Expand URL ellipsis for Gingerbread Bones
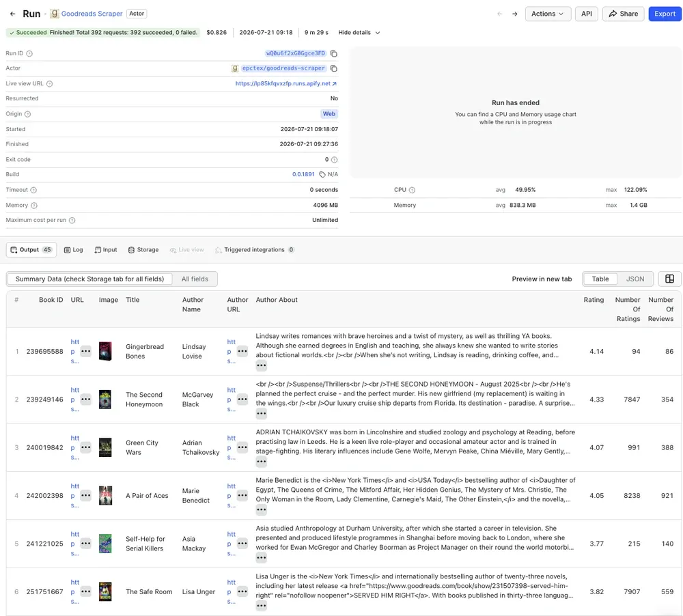Viewport: 683px width, 616px height. pos(86,351)
